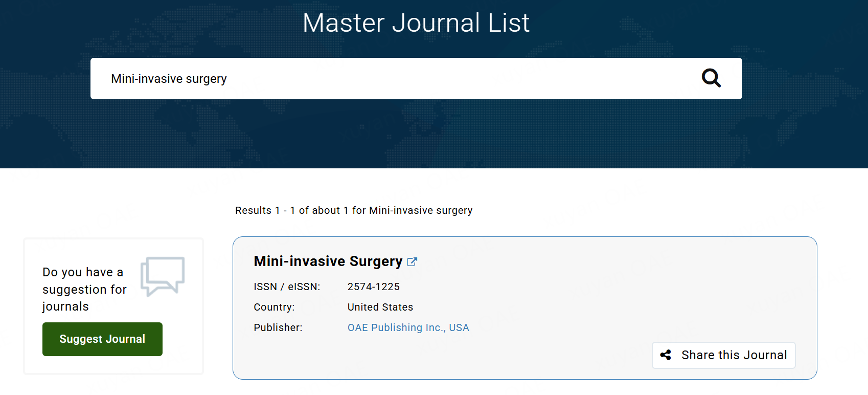The height and width of the screenshot is (395, 868).
Task: Click the ISSN / eISSN label
Action: coord(287,287)
